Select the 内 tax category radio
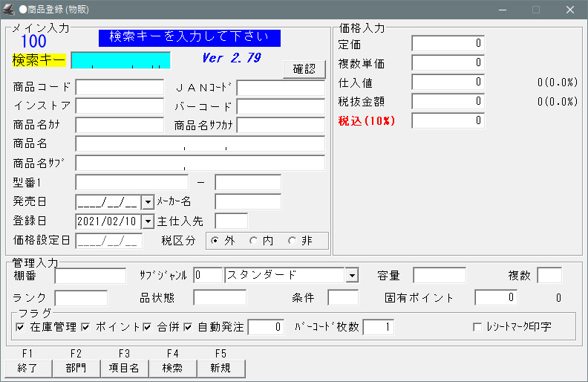Viewport: 588px width, 382px height. 253,240
